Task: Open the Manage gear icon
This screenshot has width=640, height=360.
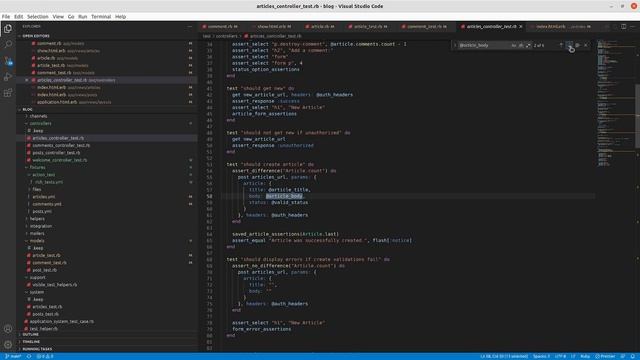Action: click(8, 344)
